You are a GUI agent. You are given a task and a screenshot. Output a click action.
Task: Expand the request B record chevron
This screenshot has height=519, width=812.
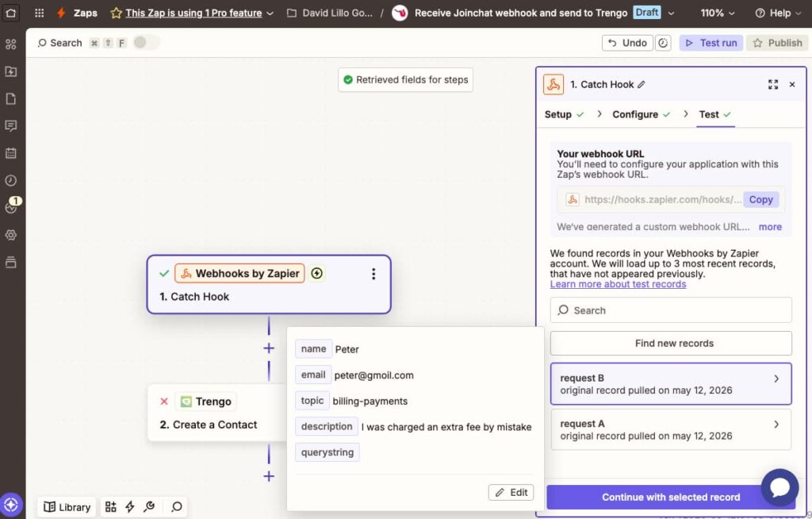776,379
